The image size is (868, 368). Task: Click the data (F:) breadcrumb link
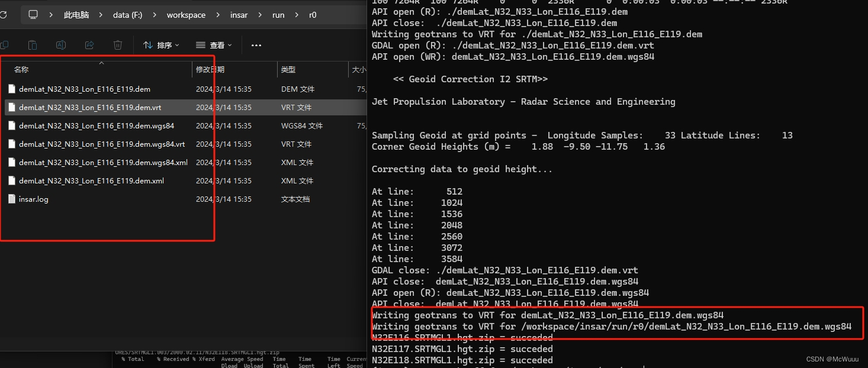pyautogui.click(x=127, y=15)
